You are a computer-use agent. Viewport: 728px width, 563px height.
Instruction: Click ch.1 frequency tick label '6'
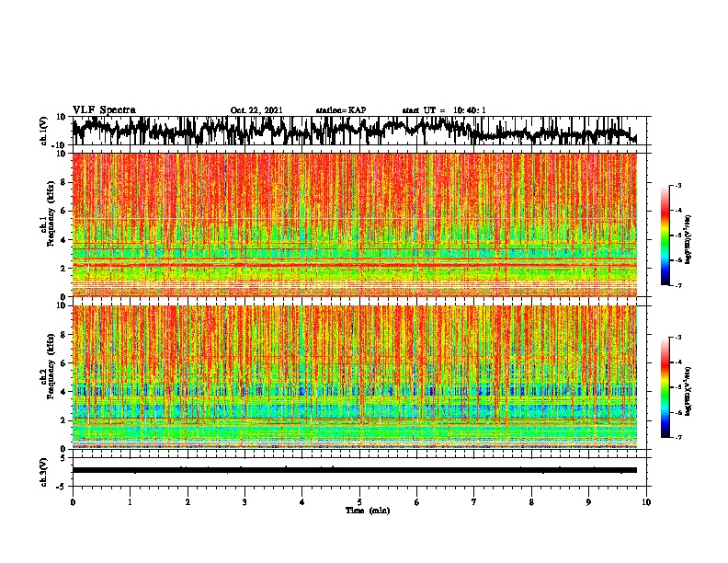coord(63,211)
